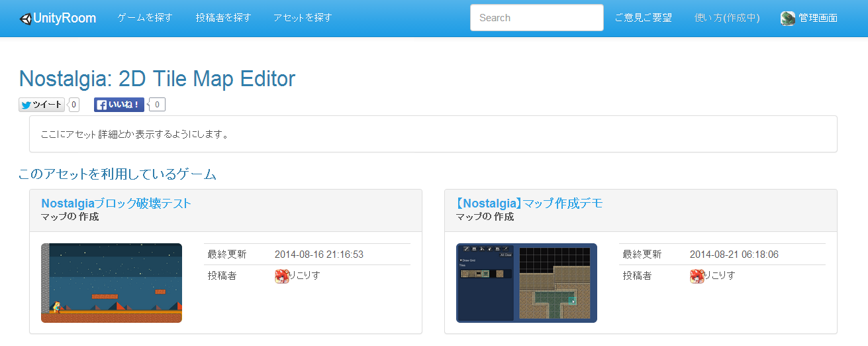The image size is (868, 346).
Task: Click the block-breaking game screenshot thumbnail
Action: 111,283
